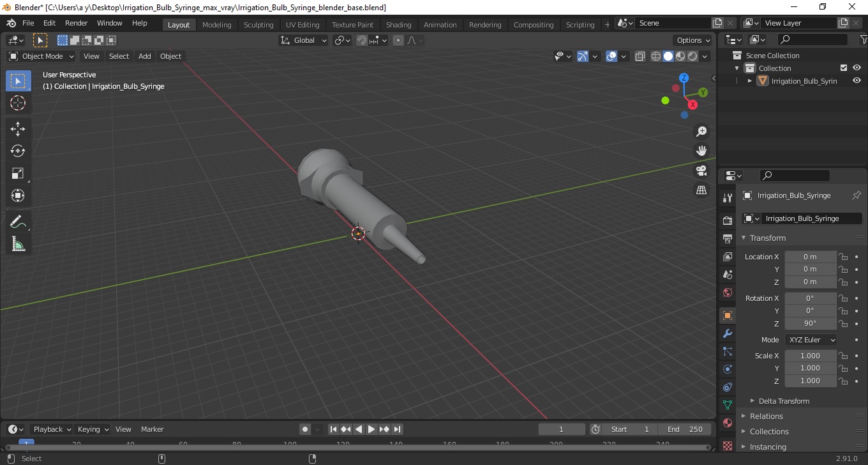The width and height of the screenshot is (868, 465).
Task: Activate the 3D Cursor tool
Action: (18, 103)
